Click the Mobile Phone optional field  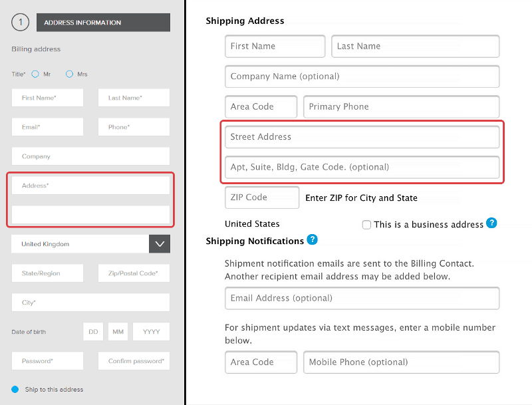point(402,362)
